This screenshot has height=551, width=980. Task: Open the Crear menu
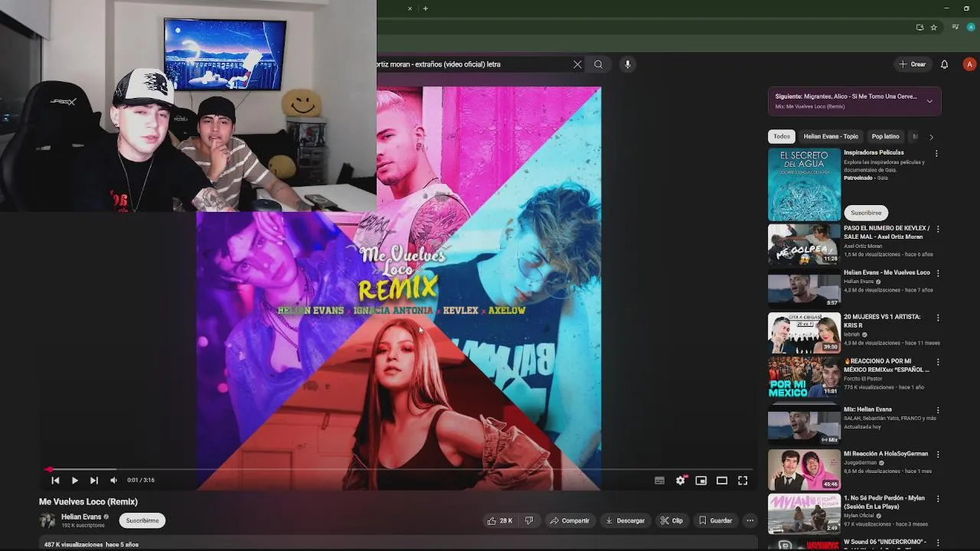913,64
